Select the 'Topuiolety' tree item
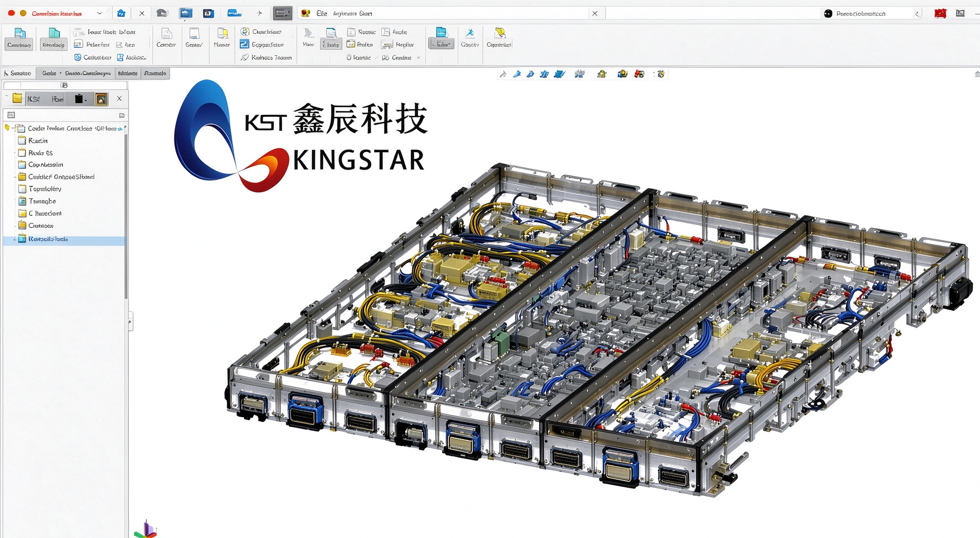Viewport: 980px width, 538px height. tap(45, 189)
